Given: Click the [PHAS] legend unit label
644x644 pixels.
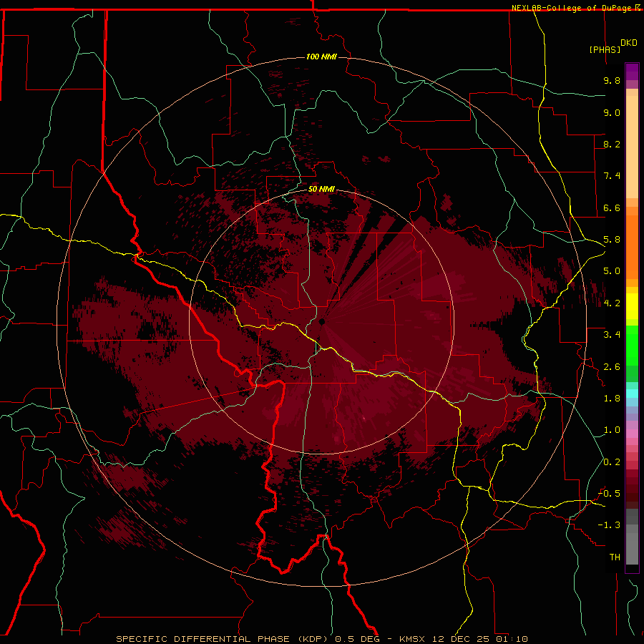Looking at the screenshot, I should tap(605, 49).
